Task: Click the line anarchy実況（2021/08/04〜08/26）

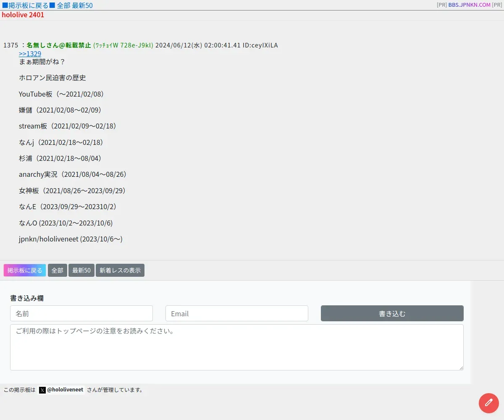Action: tap(73, 174)
